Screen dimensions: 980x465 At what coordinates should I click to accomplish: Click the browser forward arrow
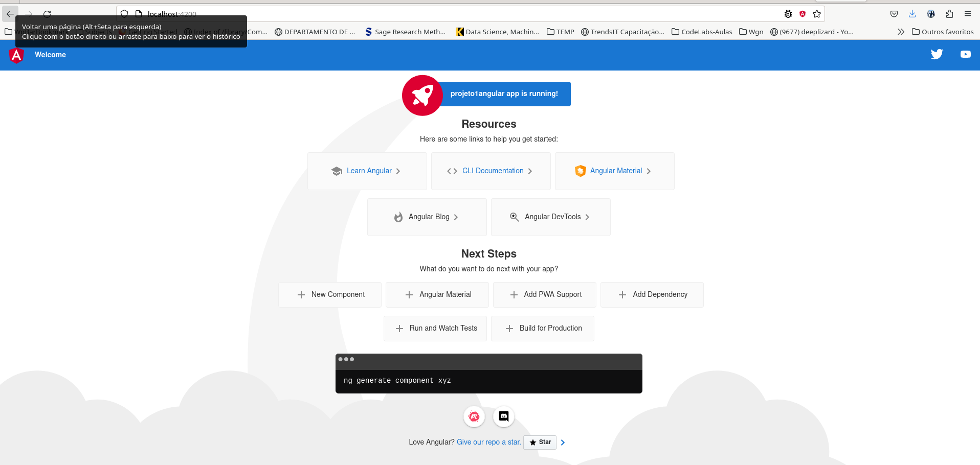point(29,14)
